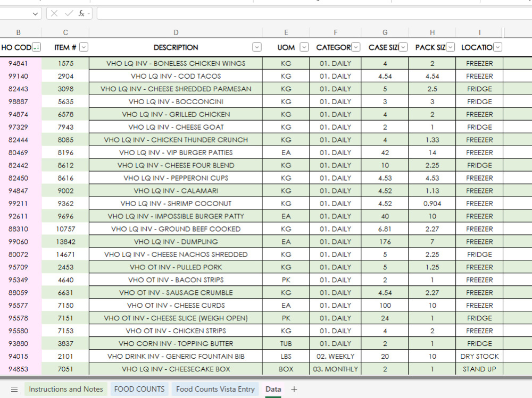Click cell VHO LQ INV - VIP BURGER PATTIES
The height and width of the screenshot is (398, 532).
point(176,153)
